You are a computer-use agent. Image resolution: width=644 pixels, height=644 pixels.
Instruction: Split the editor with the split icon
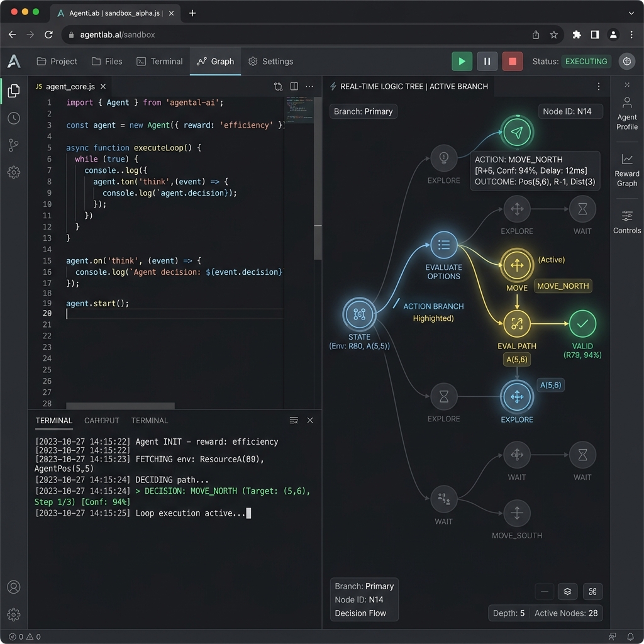pos(294,86)
